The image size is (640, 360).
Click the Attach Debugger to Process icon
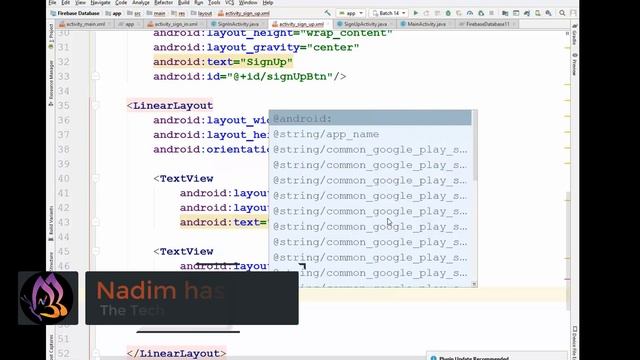[x=481, y=13]
